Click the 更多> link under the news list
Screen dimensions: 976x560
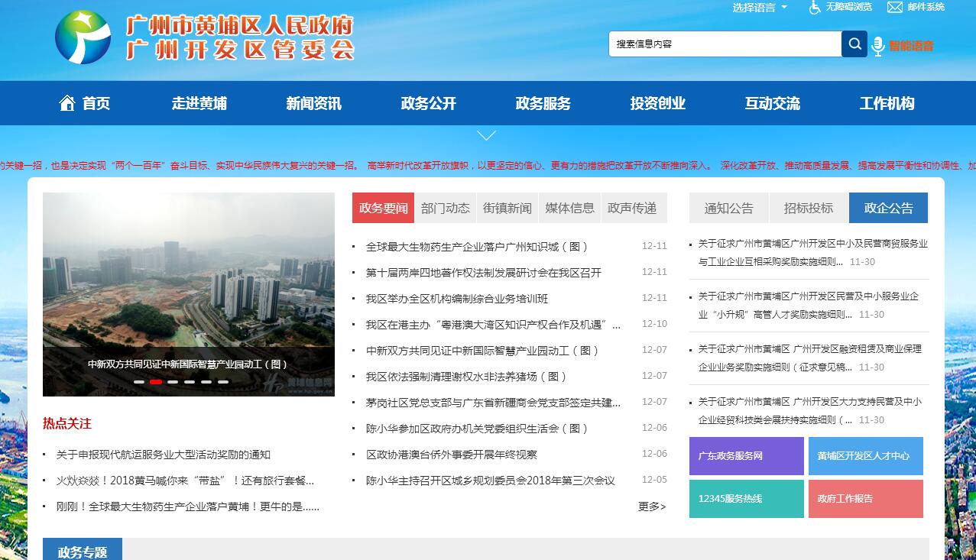tap(652, 507)
